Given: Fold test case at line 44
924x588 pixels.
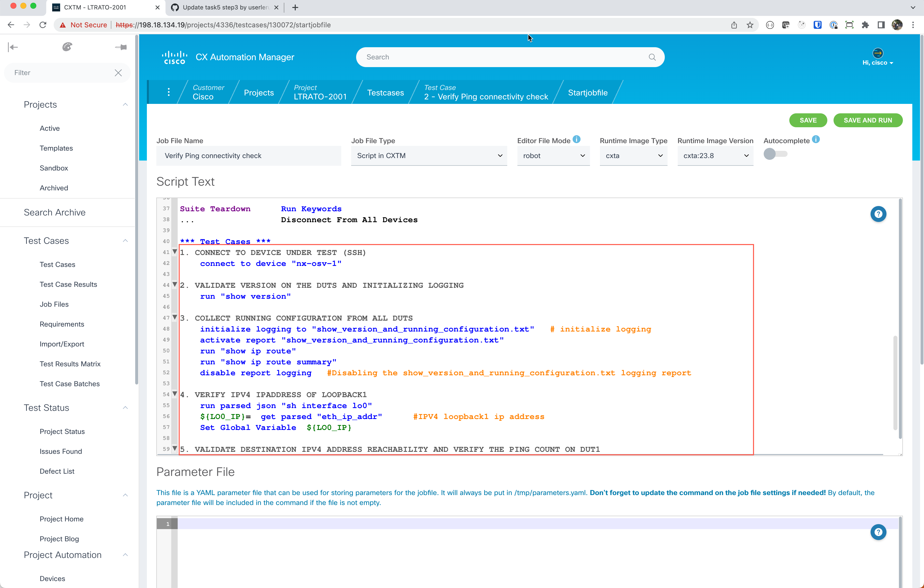Looking at the screenshot, I should click(x=175, y=284).
